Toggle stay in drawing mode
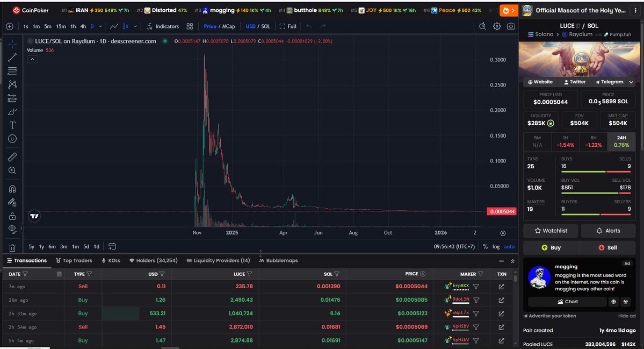The image size is (644, 349). pyautogui.click(x=12, y=202)
